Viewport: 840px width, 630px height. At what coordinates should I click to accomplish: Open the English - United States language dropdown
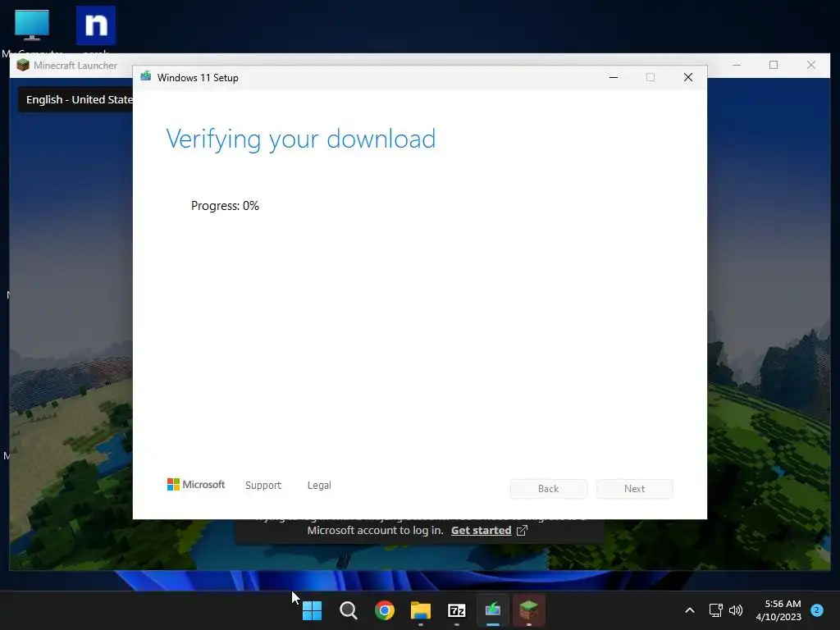[x=76, y=99]
